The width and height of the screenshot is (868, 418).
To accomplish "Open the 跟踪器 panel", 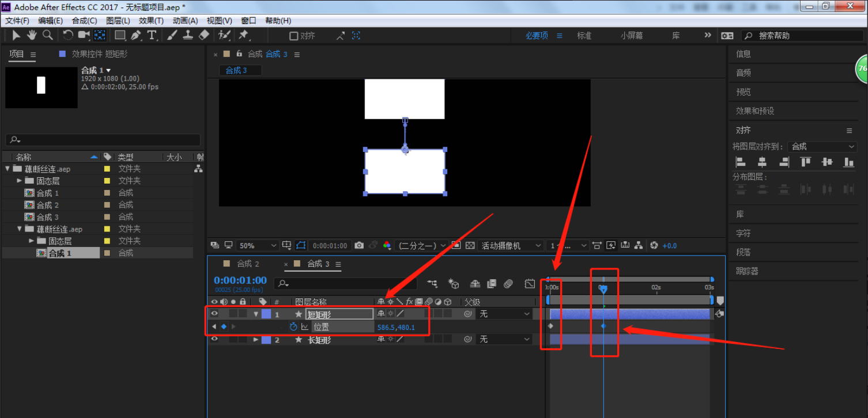I will (x=747, y=271).
